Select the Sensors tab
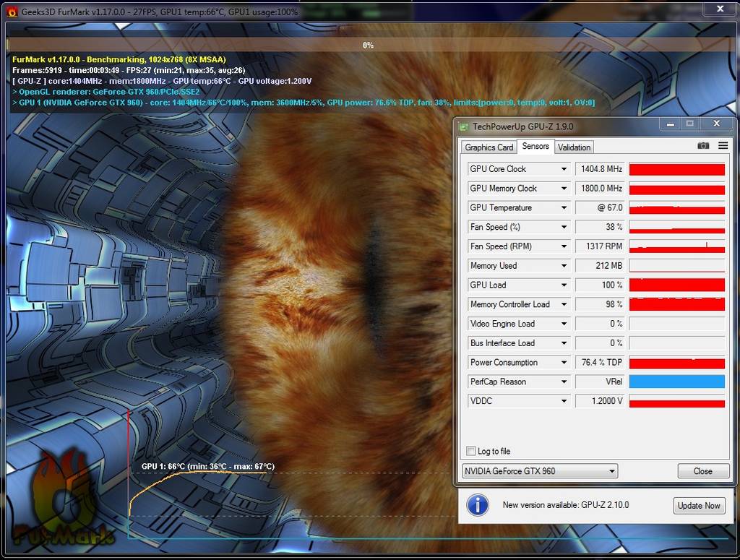This screenshot has width=740, height=560. [535, 146]
